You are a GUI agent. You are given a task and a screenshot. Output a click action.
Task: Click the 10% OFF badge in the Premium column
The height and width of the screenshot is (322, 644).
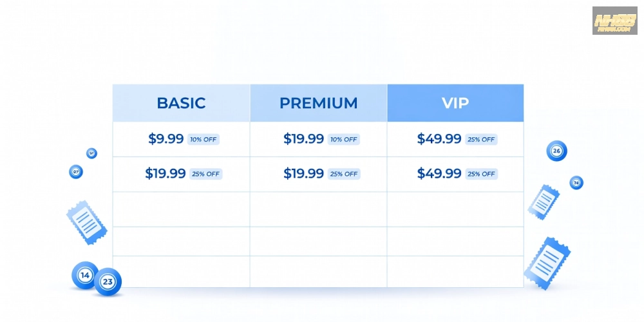click(343, 140)
